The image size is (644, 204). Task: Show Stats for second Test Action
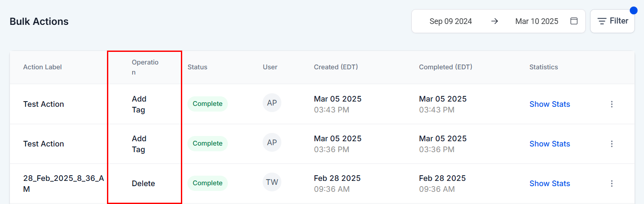pos(550,144)
